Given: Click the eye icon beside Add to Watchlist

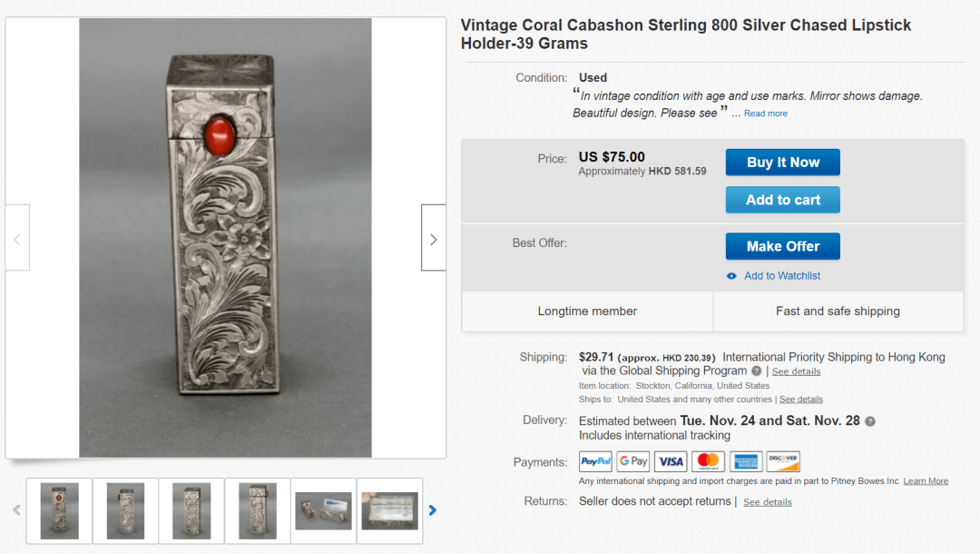Looking at the screenshot, I should (x=731, y=276).
